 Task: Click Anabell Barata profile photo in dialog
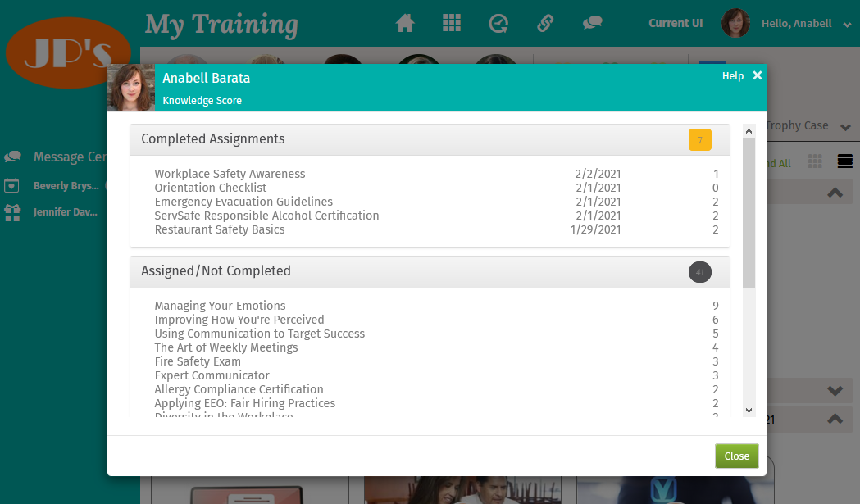point(131,88)
